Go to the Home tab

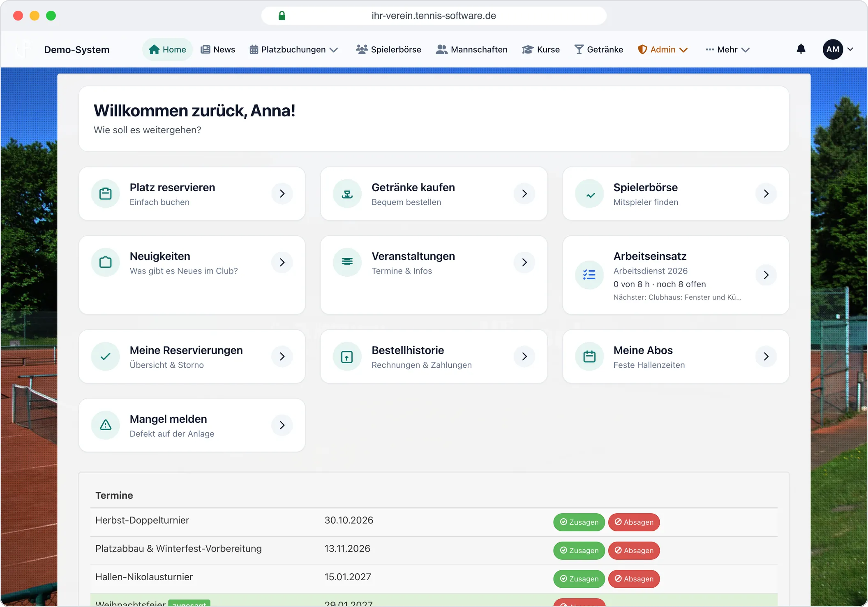coord(168,49)
